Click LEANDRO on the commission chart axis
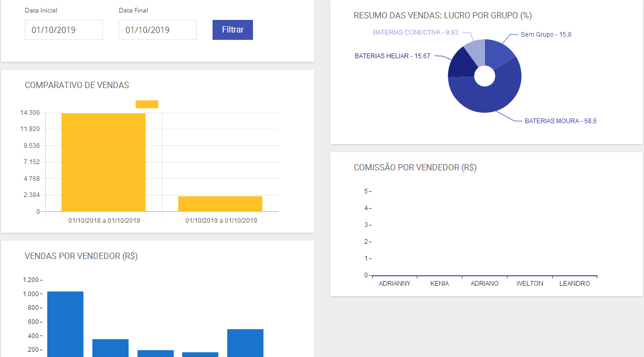The image size is (644, 357). 574,284
